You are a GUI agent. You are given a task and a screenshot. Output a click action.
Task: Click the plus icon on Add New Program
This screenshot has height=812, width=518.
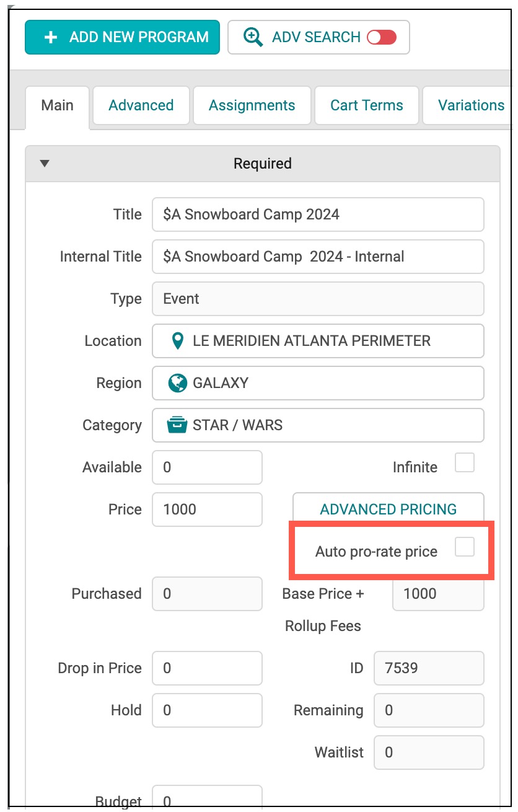51,37
